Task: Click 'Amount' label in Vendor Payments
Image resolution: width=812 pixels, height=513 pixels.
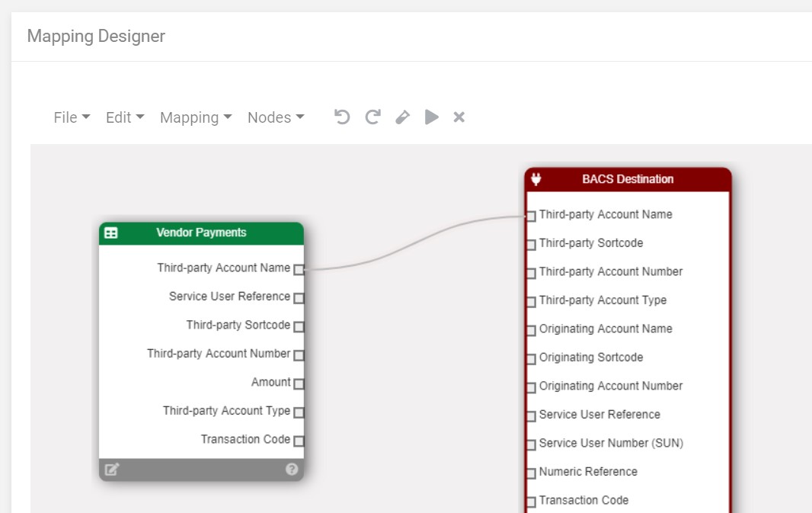Action: pos(271,382)
